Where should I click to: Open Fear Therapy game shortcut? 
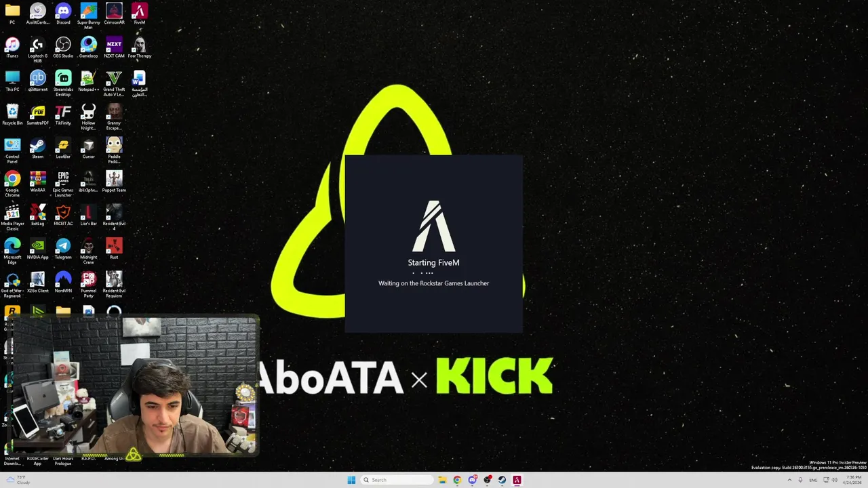coord(139,47)
